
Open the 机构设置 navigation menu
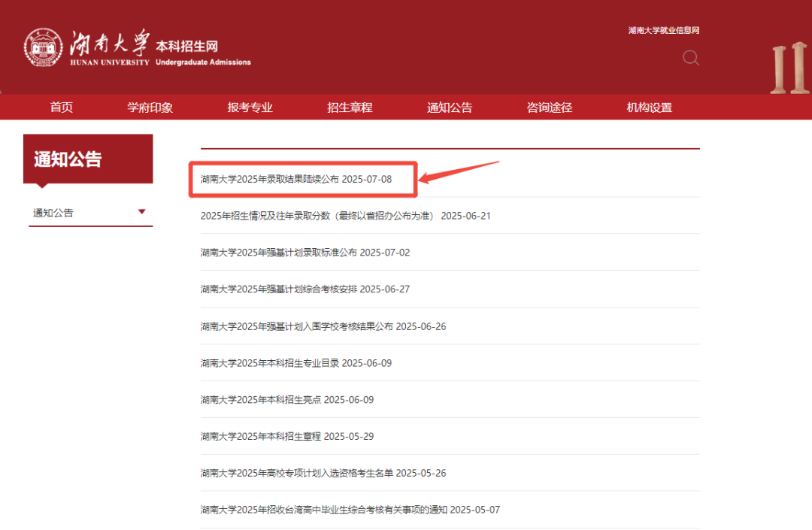[x=647, y=107]
